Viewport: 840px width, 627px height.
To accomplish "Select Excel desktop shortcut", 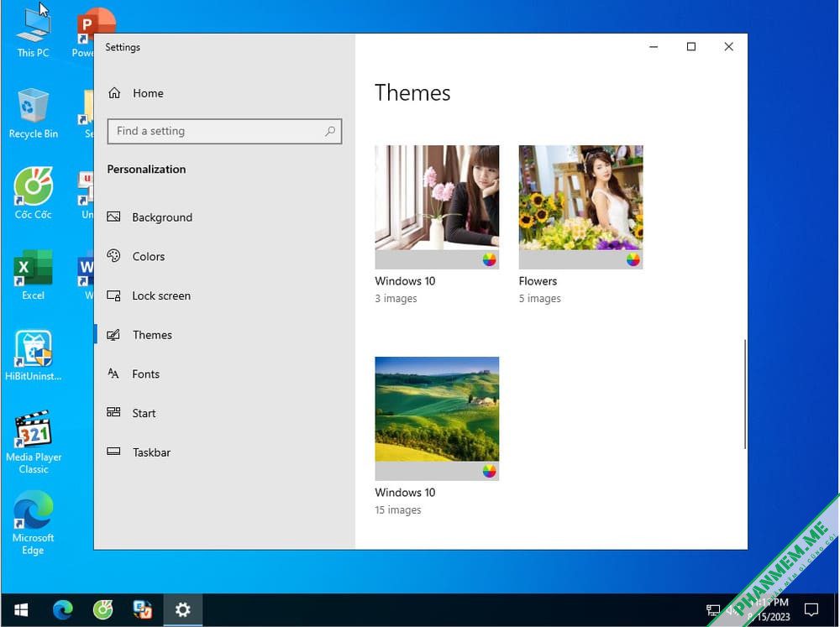I will tap(34, 274).
